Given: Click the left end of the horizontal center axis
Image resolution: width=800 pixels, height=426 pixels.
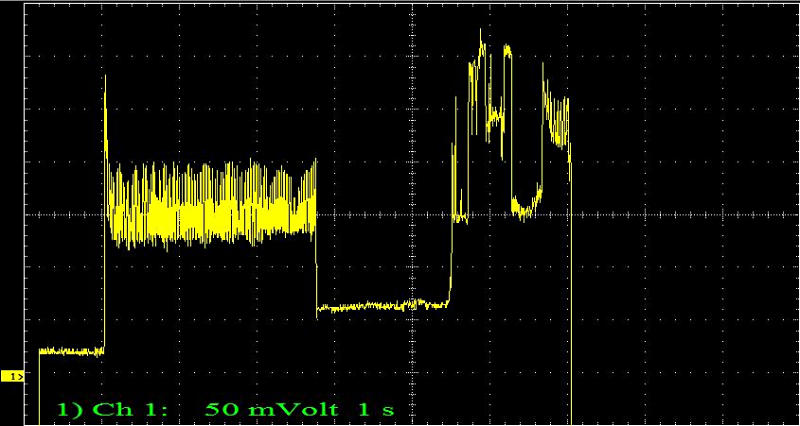Looking at the screenshot, I should click(30, 214).
